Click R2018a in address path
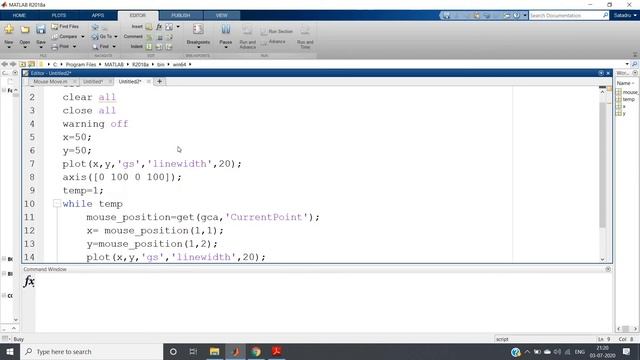Image resolution: width=640 pixels, height=360 pixels. pyautogui.click(x=140, y=64)
